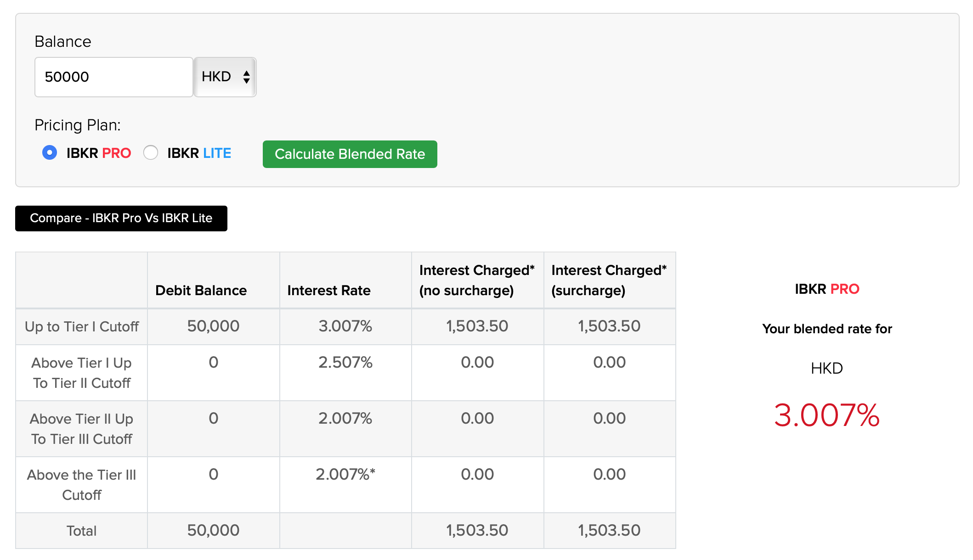Click the Tier I debit balance 50,000 cell
Screen dimensions: 973x560
click(x=213, y=326)
